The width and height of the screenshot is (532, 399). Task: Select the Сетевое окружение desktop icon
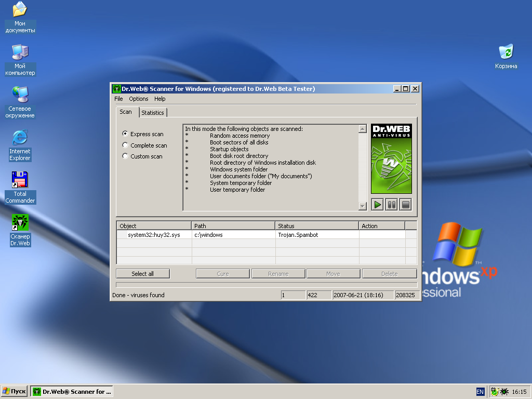pyautogui.click(x=20, y=102)
